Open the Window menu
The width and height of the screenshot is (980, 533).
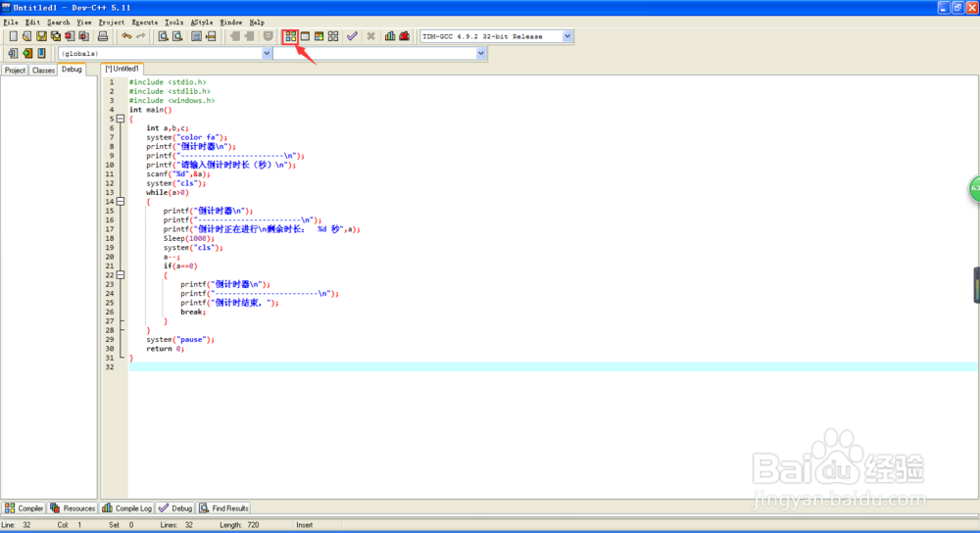coord(231,22)
